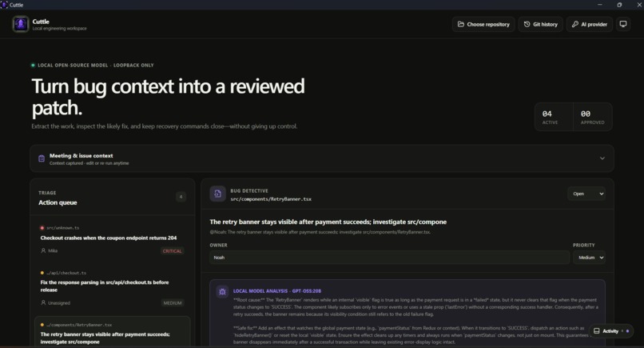Click the clock icon in Git history
The width and height of the screenshot is (644, 348).
click(527, 24)
